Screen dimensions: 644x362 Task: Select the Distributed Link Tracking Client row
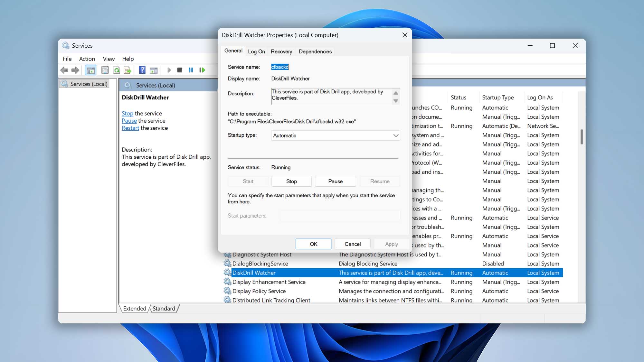[393, 300]
